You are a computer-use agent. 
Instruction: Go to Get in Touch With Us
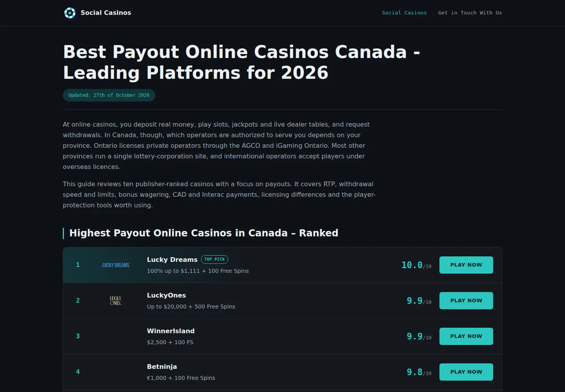click(470, 13)
